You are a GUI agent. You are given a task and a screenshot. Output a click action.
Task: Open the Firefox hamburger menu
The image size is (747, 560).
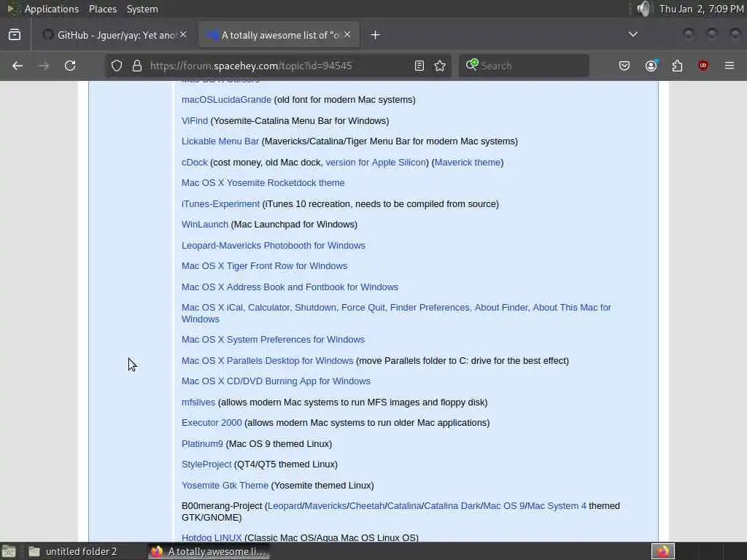pos(729,66)
